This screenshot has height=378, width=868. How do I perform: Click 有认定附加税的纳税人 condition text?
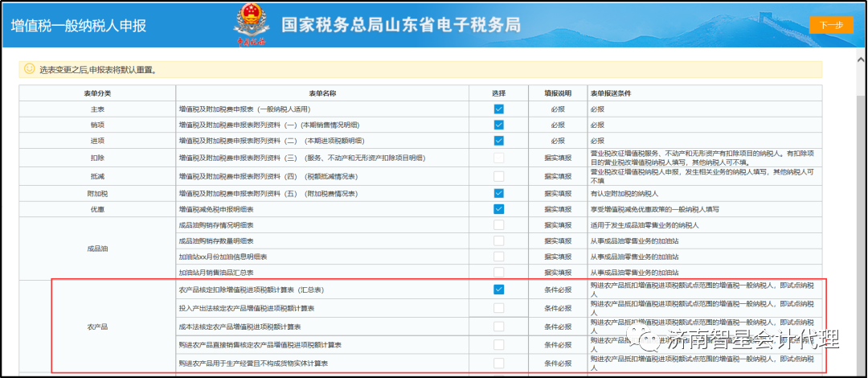point(624,194)
